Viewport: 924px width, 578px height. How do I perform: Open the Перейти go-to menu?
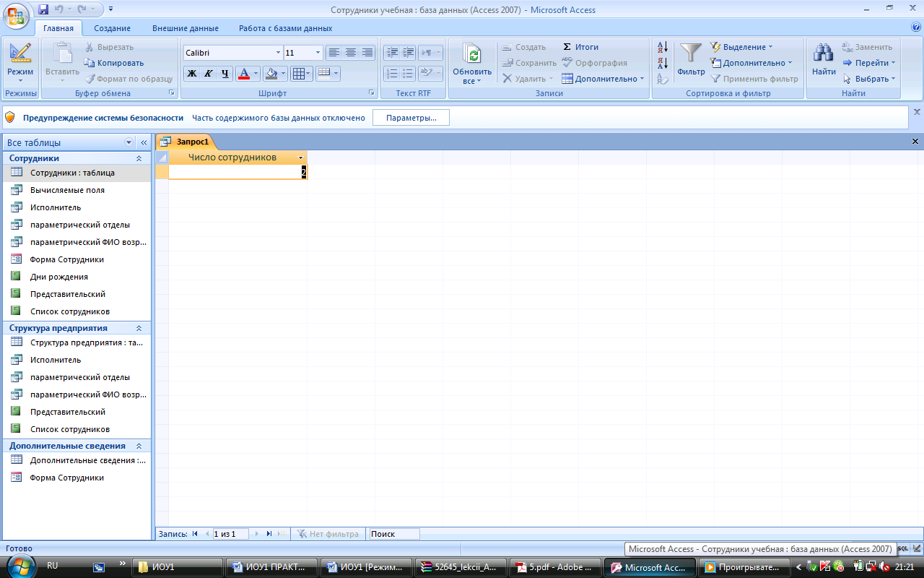(869, 63)
